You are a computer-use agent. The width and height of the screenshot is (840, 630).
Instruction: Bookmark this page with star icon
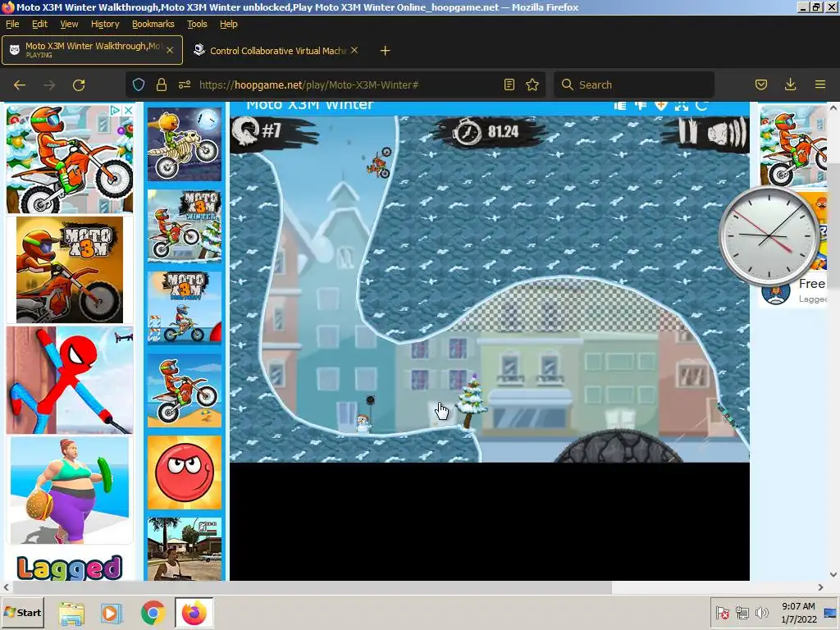point(532,84)
